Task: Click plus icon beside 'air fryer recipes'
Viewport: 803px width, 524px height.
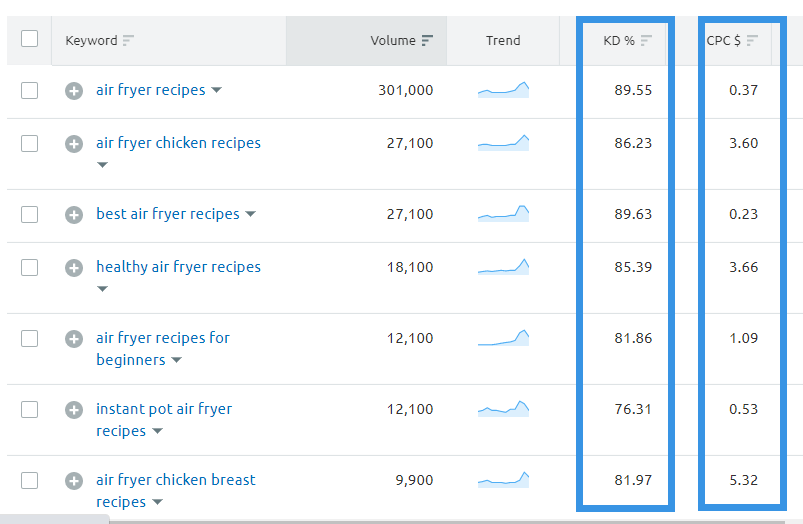Action: [73, 91]
